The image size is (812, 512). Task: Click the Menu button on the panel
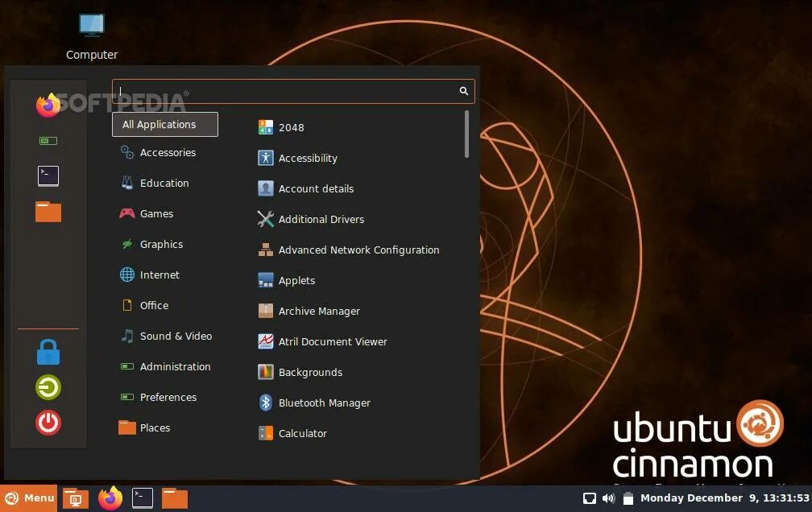coord(28,498)
